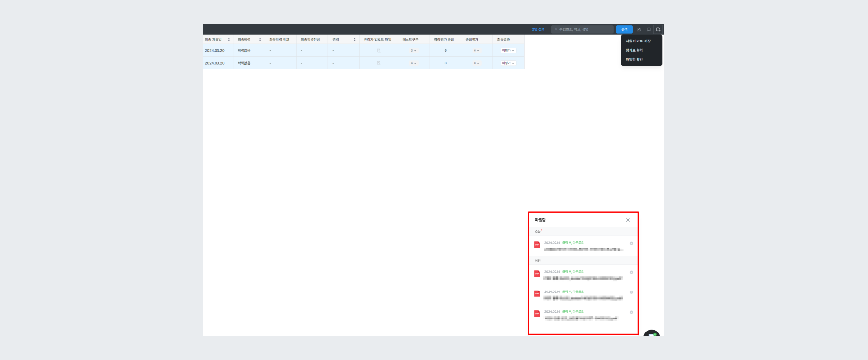Image resolution: width=868 pixels, height=360 pixels.
Task: Click the file export icon in toolbar
Action: click(x=658, y=29)
